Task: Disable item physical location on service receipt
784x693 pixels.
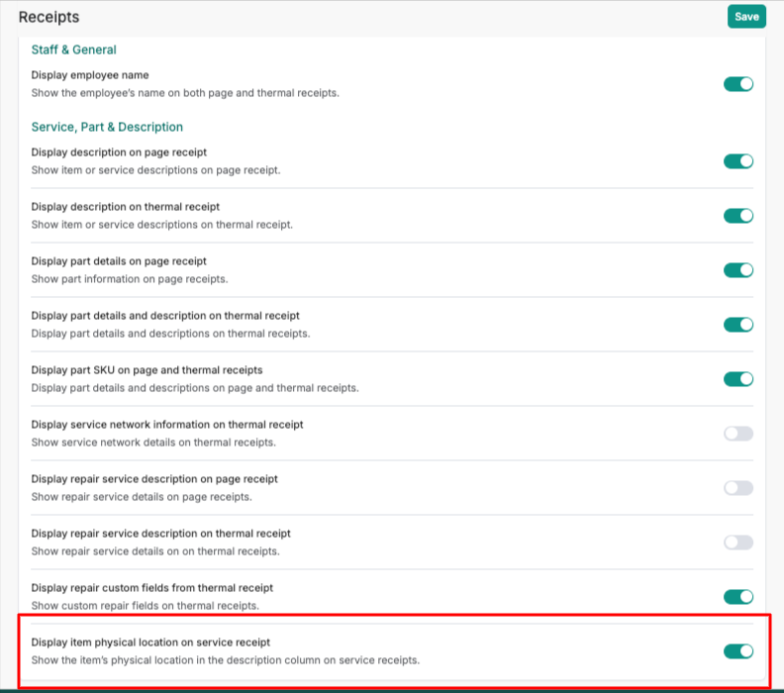Action: (x=738, y=651)
